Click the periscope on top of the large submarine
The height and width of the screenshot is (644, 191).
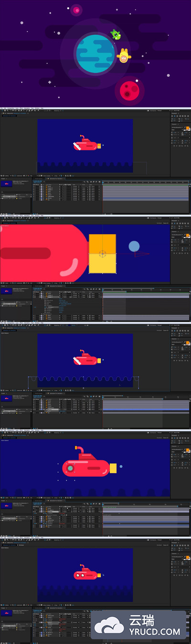point(80,451)
